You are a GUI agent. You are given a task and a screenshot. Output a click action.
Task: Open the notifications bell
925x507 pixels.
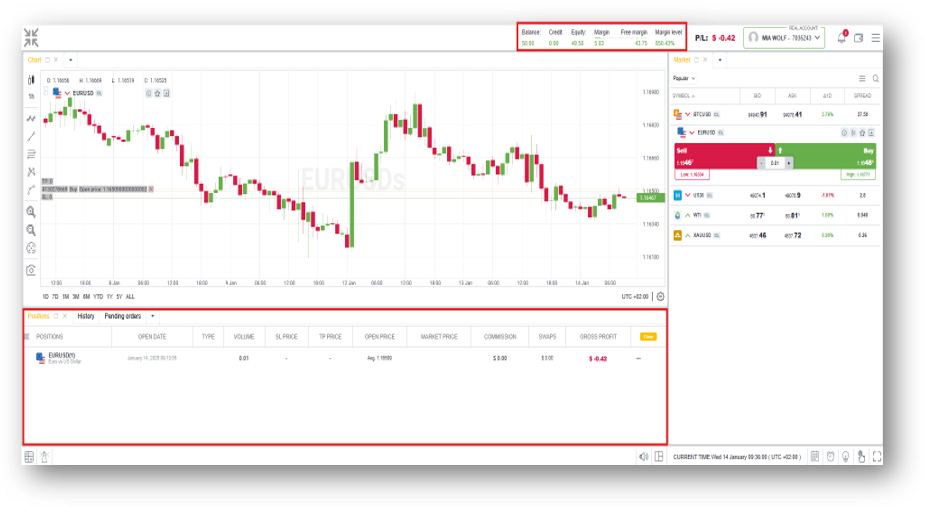point(841,38)
